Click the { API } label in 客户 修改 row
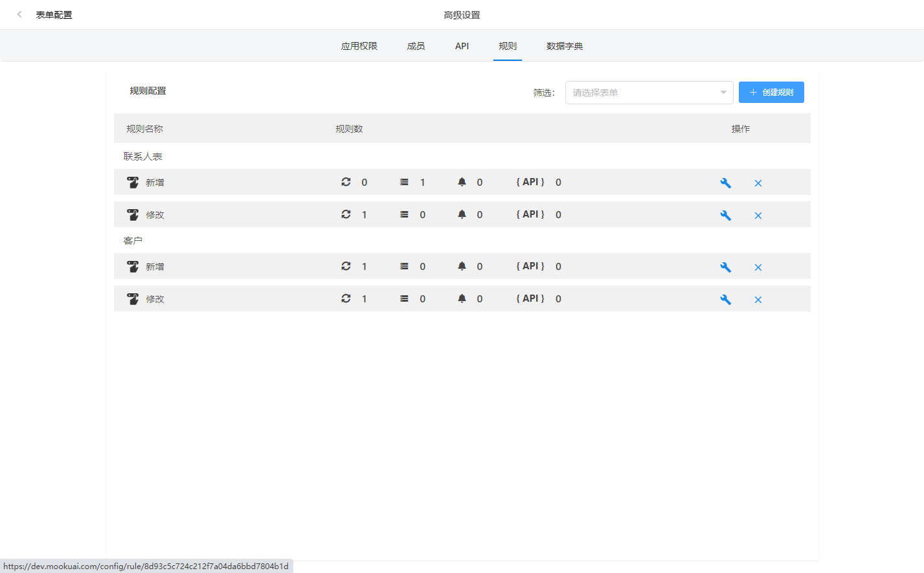The height and width of the screenshot is (573, 924). point(530,298)
